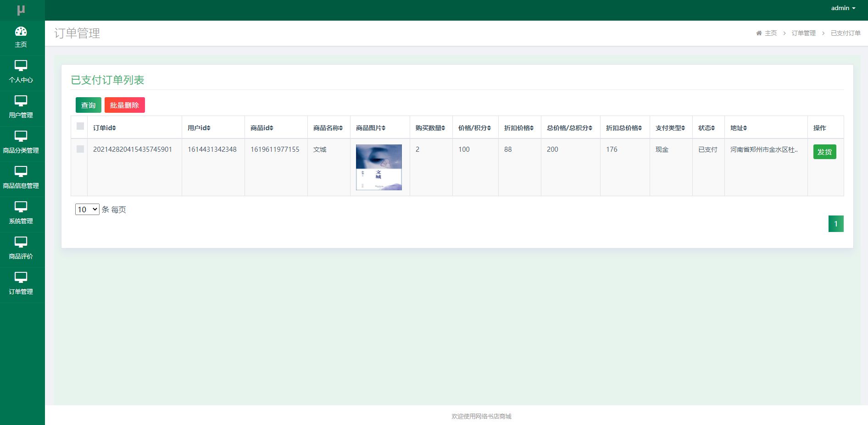Click the home icon in breadcrumb
Screen dimensions: 868x425
(x=759, y=33)
